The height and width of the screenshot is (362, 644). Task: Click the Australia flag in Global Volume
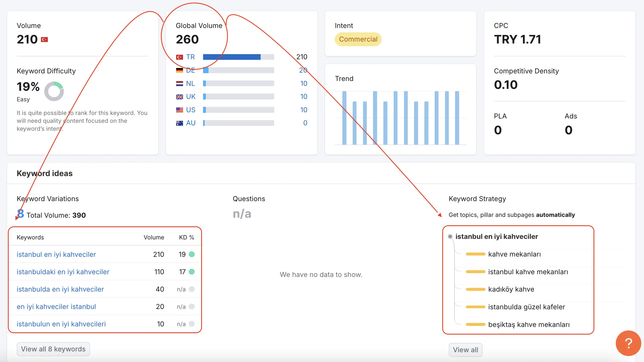(179, 123)
